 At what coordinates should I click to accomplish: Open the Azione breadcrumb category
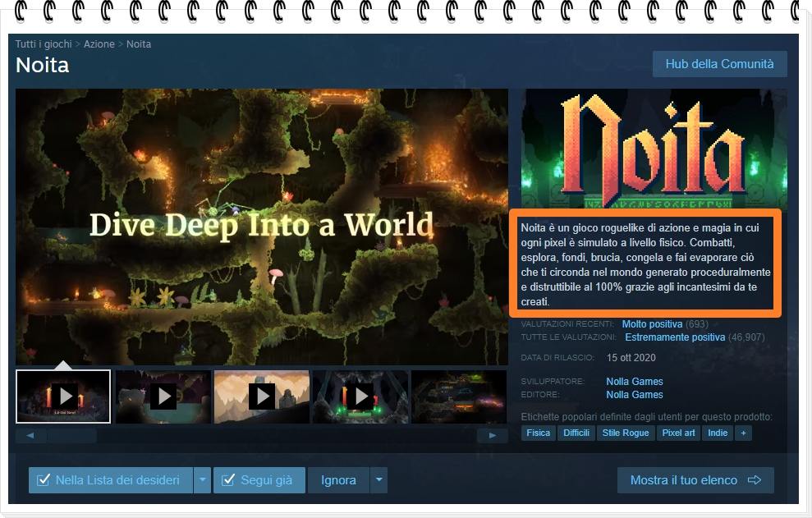coord(99,44)
